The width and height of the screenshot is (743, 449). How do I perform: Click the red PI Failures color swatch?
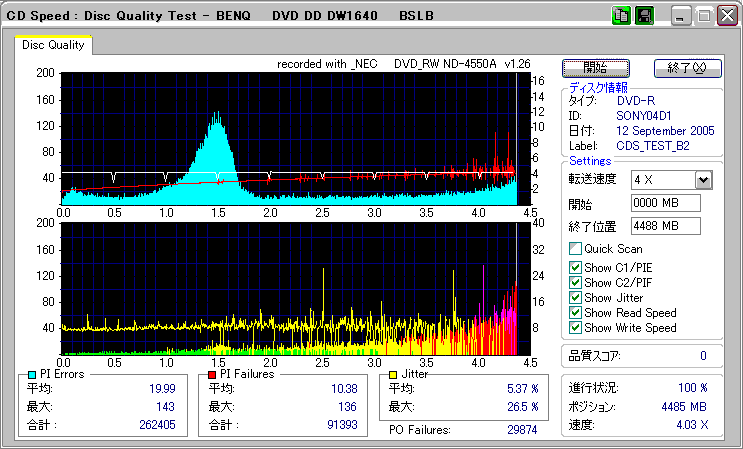tap(212, 374)
